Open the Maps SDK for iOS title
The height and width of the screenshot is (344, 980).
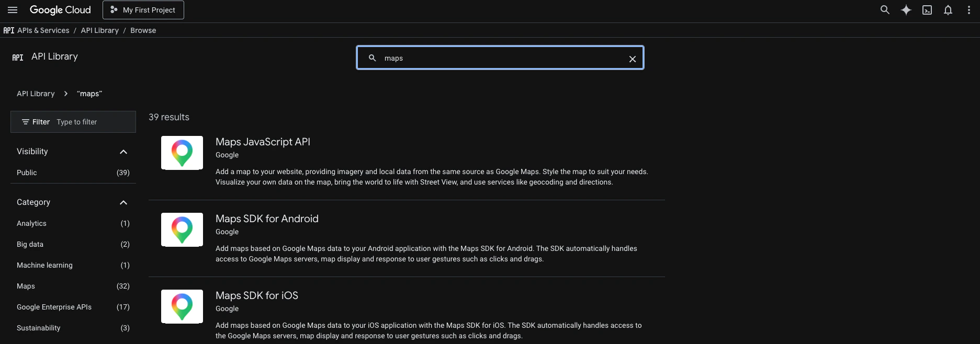tap(257, 295)
